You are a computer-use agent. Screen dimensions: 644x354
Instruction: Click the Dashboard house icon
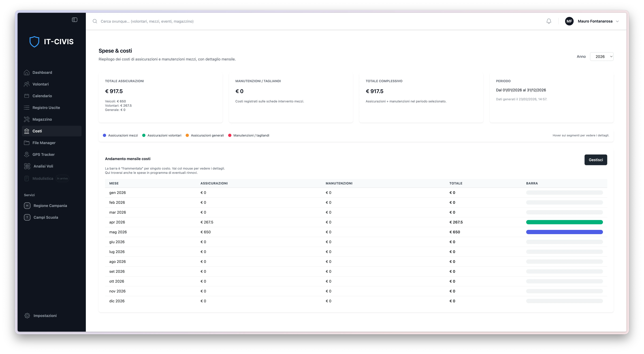(27, 72)
